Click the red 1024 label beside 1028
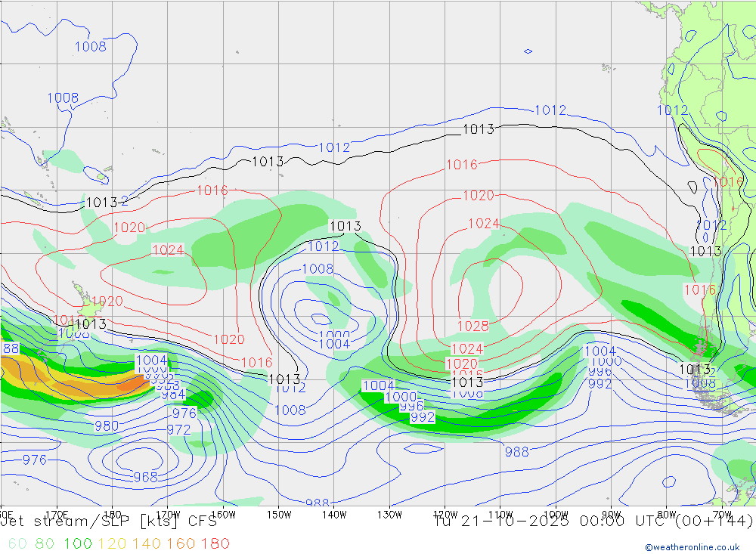The image size is (756, 554). click(466, 348)
